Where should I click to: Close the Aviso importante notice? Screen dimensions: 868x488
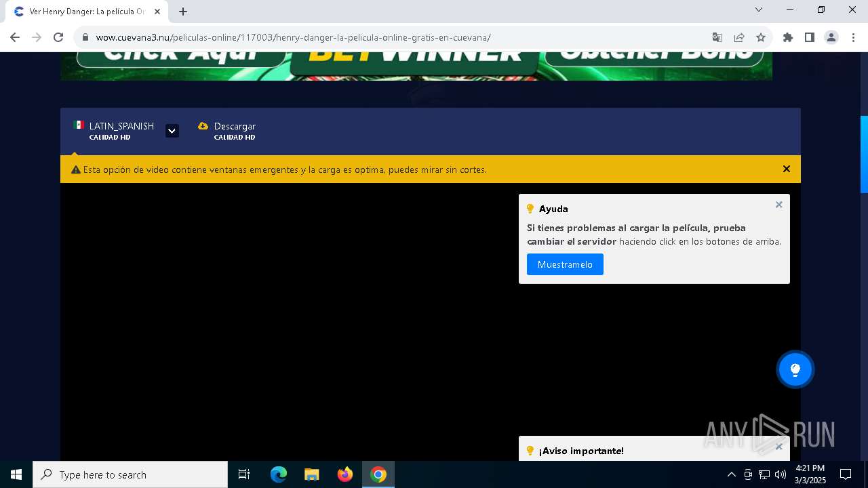(x=779, y=447)
